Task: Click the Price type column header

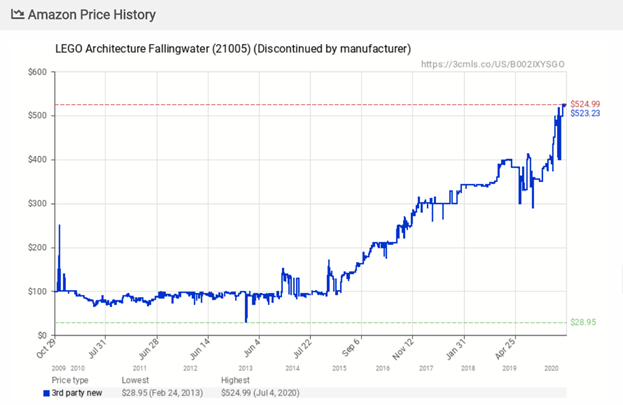Action: pyautogui.click(x=70, y=381)
